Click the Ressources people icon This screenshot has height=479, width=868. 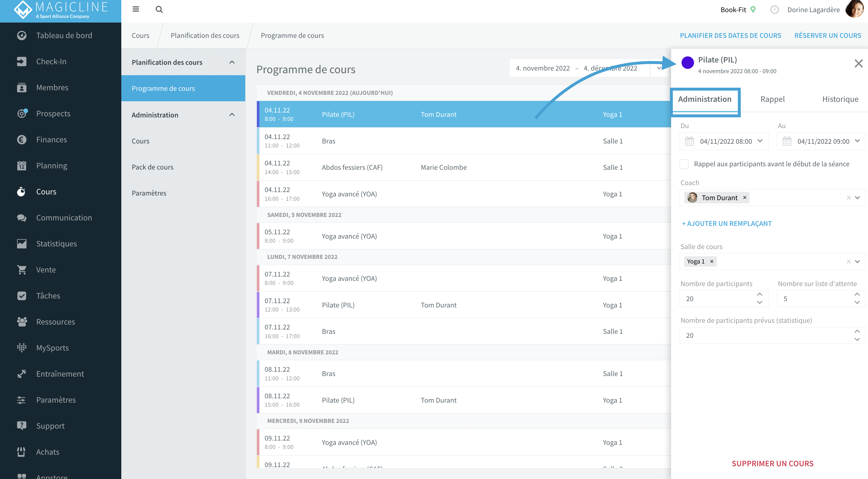[x=21, y=322]
